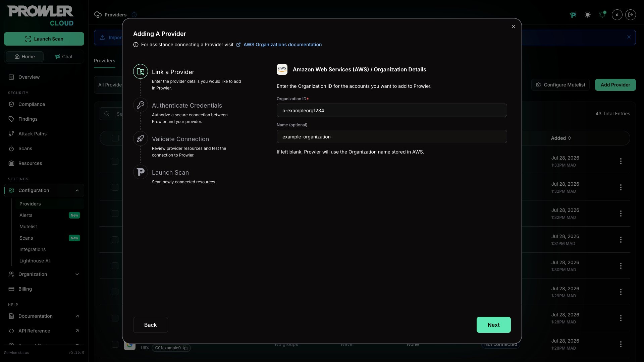Select the Link a Provider step icon
Screen dimensions: 644x362
(141, 71)
